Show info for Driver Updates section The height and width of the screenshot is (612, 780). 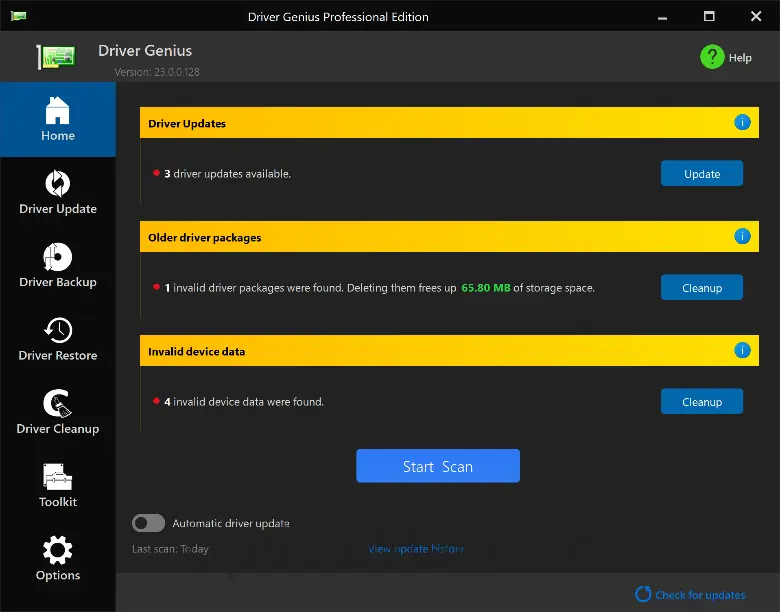click(x=742, y=123)
